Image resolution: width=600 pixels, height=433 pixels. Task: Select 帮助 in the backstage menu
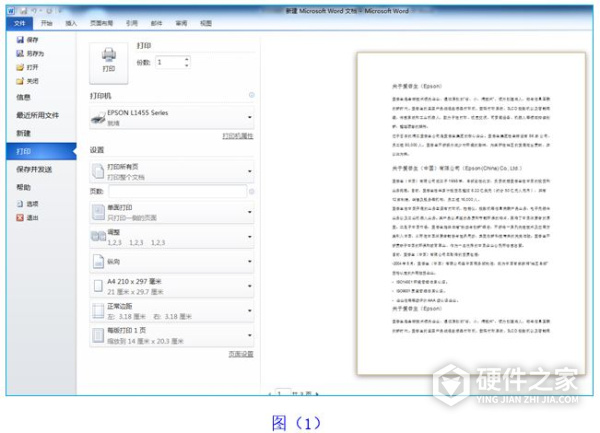[x=23, y=187]
